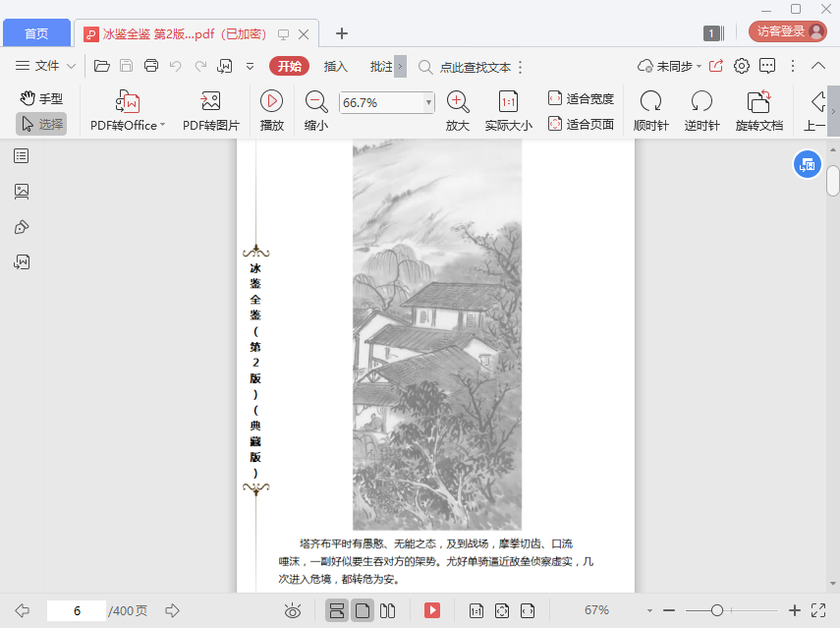Click status bar fit page icon
Screen dimensions: 840x628
(x=501, y=610)
